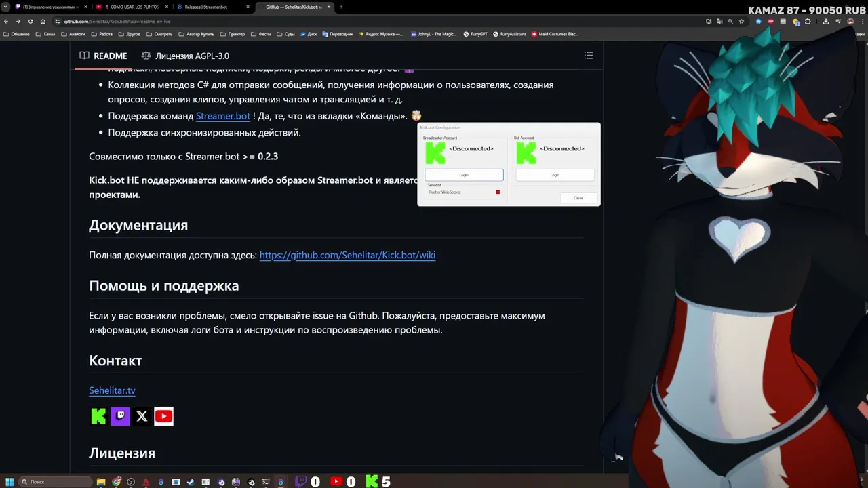Open the FurryAssistans bookmark

(x=509, y=34)
